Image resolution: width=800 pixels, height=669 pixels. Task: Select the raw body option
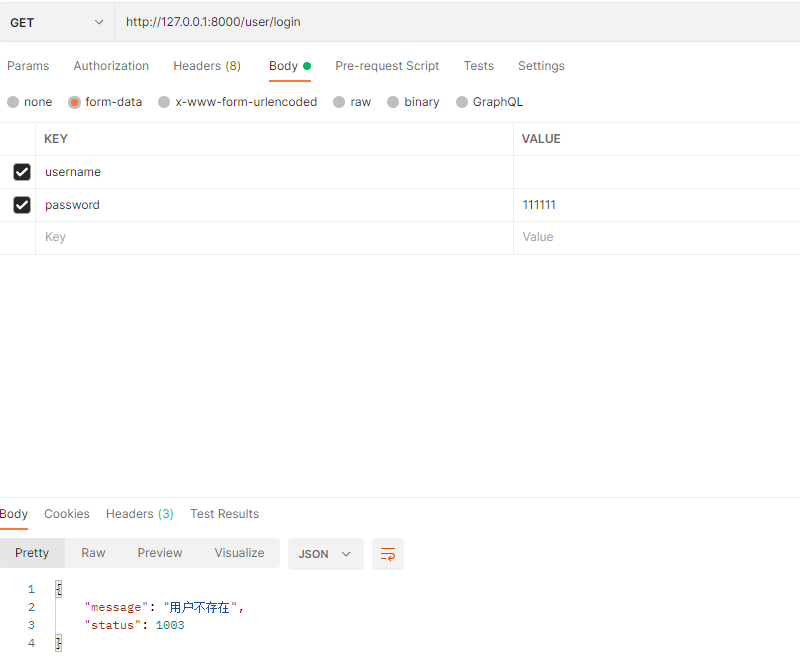339,102
